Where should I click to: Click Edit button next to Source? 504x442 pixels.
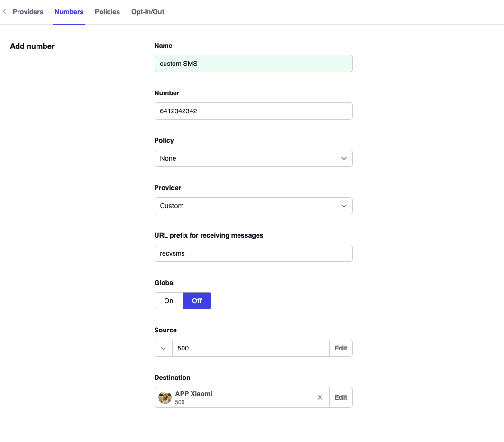click(x=341, y=348)
